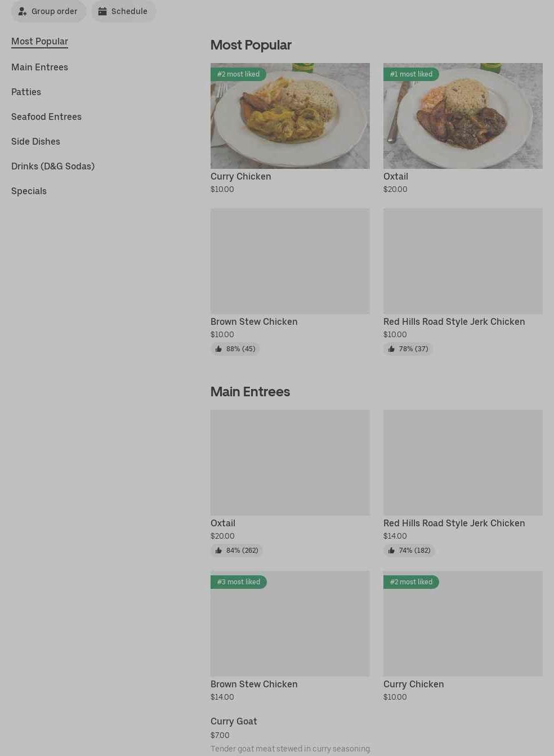Screen dimensions: 554x756
Task: Click thumbs-up icon on Oxtail 84% rating
Action: [218, 551]
